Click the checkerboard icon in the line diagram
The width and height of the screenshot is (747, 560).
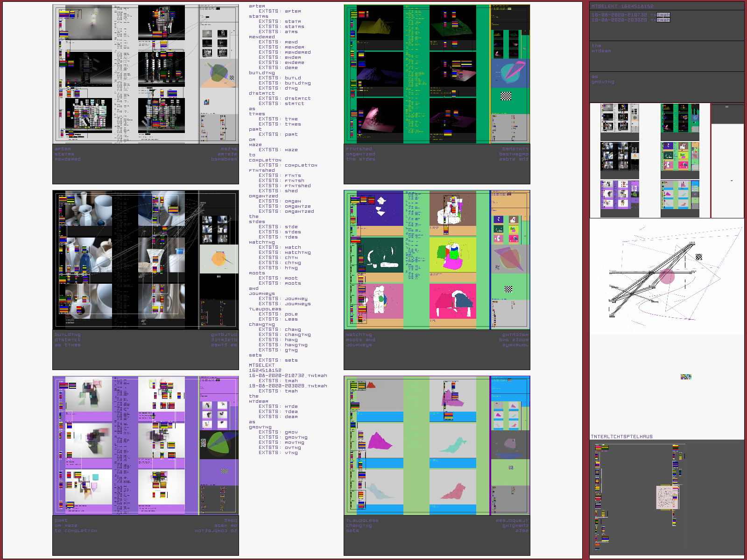click(x=698, y=257)
